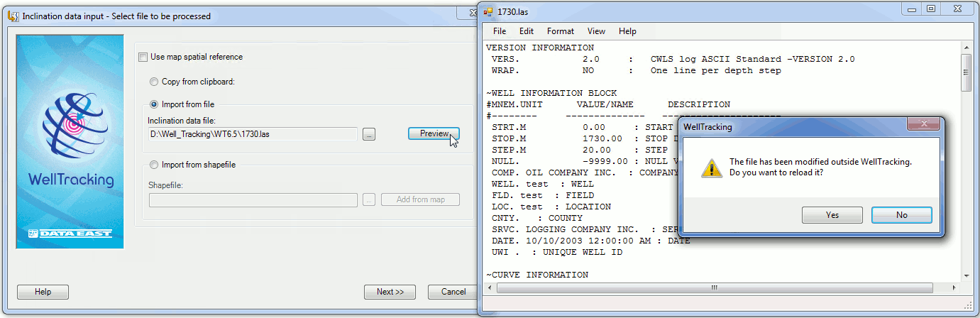Close the 1730.las window

[957, 9]
